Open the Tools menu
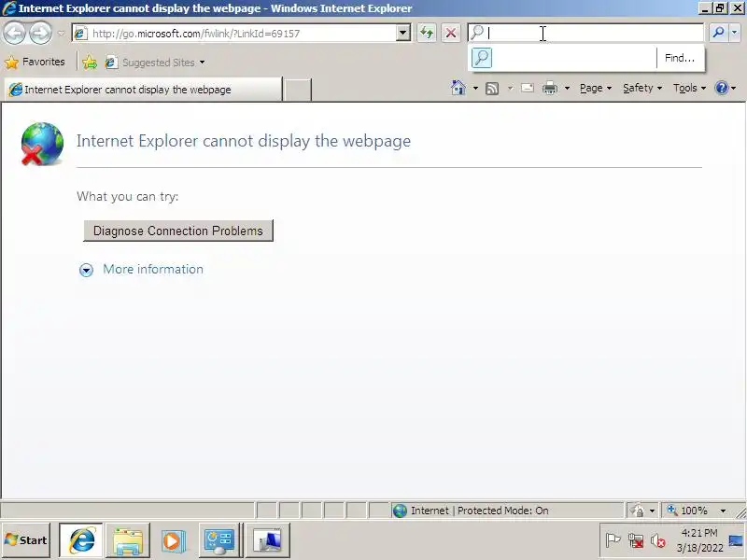This screenshot has width=747, height=560. coord(689,88)
